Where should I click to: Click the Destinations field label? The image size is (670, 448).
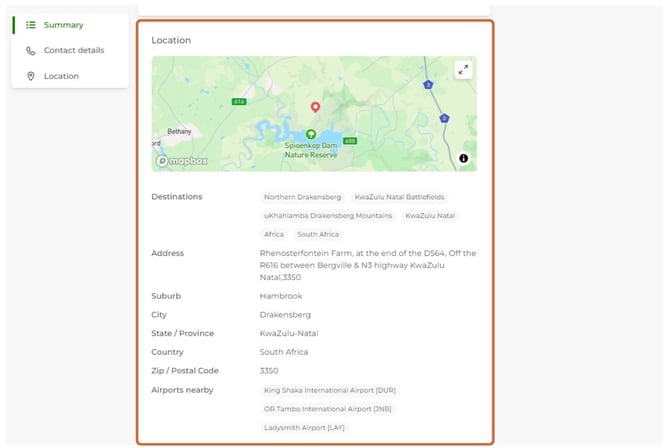(176, 197)
